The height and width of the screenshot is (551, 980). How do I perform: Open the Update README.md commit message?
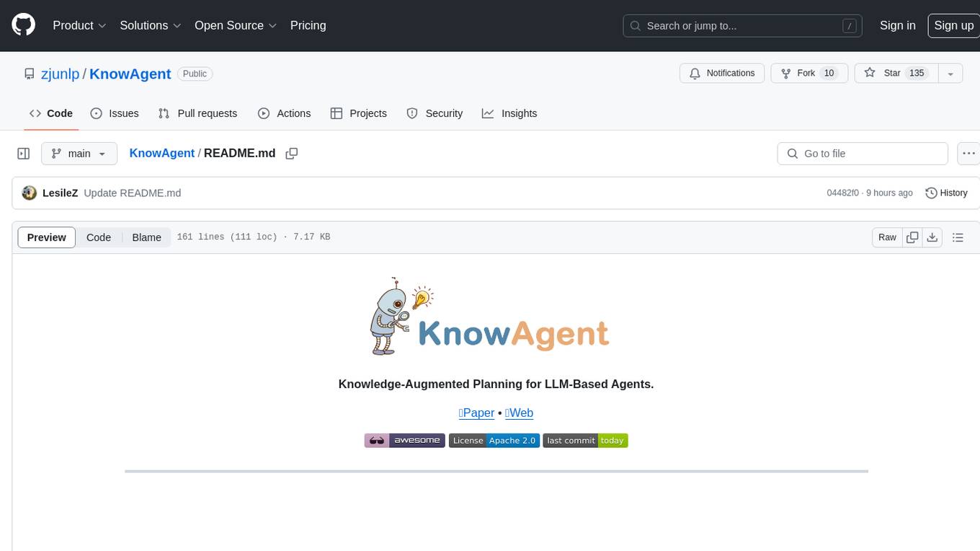[x=132, y=193]
